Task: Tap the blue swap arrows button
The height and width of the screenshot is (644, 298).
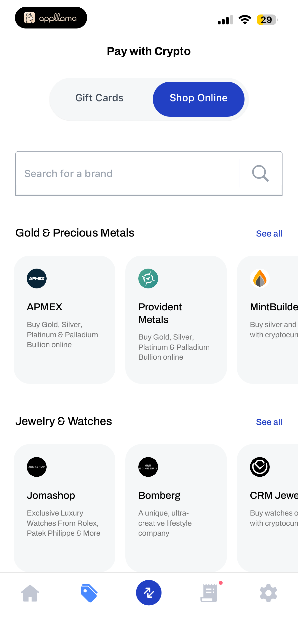Action: pos(149,593)
